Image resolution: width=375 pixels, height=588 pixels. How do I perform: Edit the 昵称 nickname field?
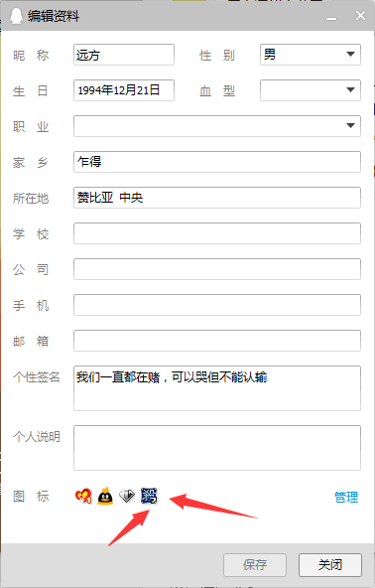pyautogui.click(x=124, y=55)
